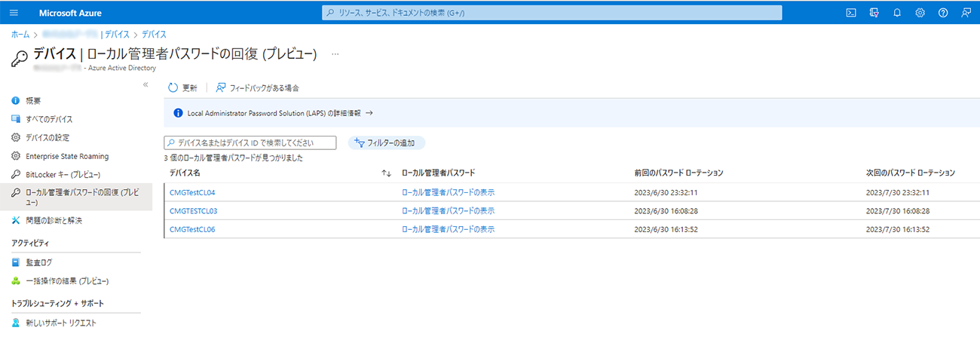The width and height of the screenshot is (980, 346).
Task: Open the ellipsis menu next to the page title
Action: pos(335,54)
